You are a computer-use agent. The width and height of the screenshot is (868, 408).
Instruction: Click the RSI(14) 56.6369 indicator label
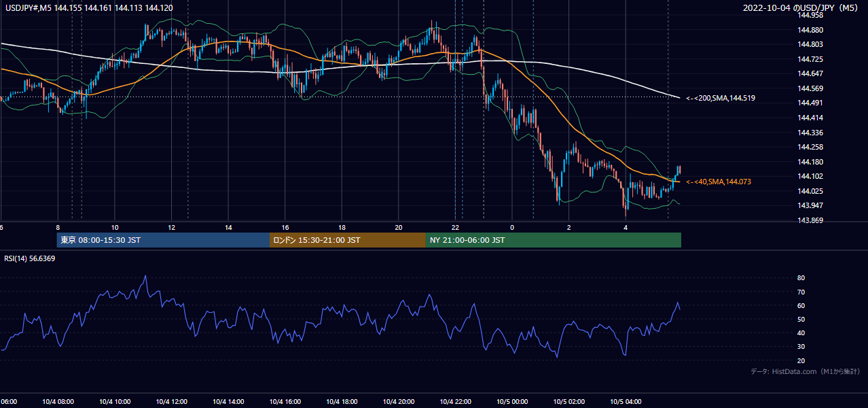[30, 258]
